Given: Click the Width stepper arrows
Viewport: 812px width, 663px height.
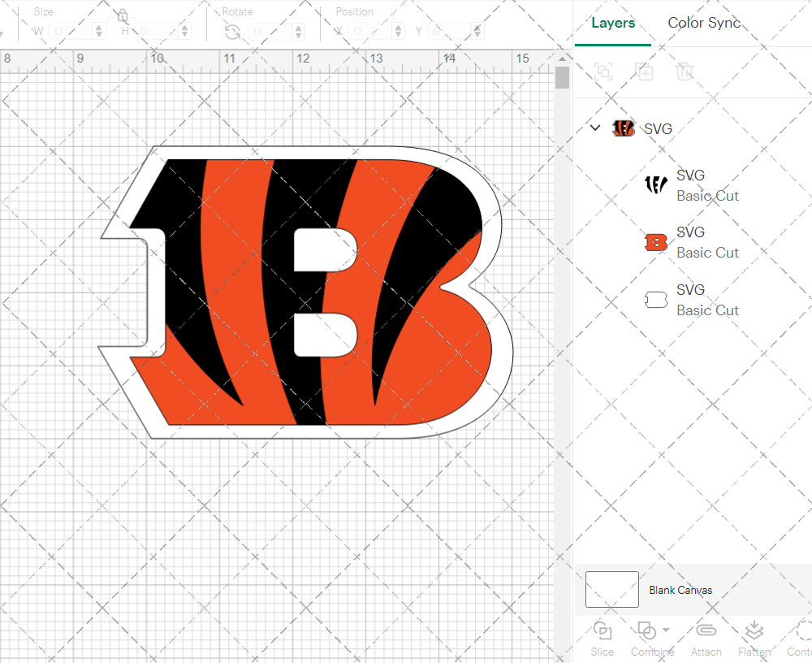Looking at the screenshot, I should pyautogui.click(x=99, y=32).
